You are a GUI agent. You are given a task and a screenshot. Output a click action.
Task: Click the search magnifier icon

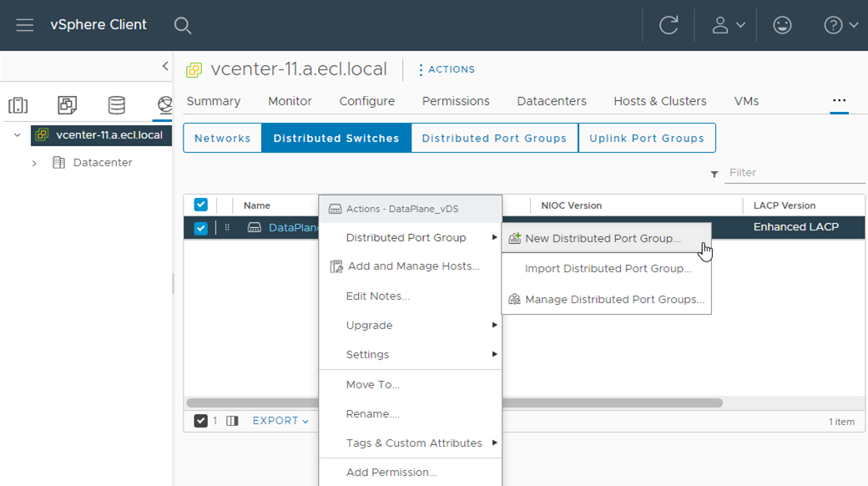pyautogui.click(x=183, y=25)
